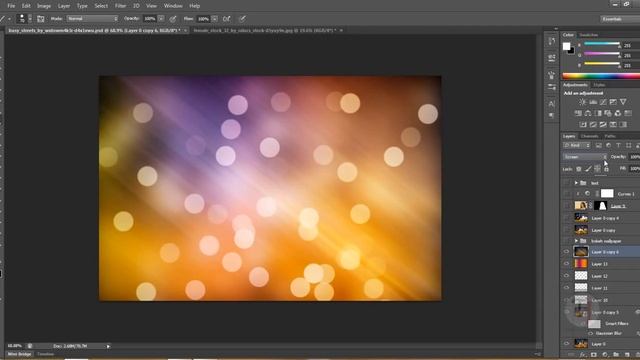Add a Channel Mixer adjustment
Image resolution: width=640 pixels, height=360 pixels.
(x=618, y=113)
